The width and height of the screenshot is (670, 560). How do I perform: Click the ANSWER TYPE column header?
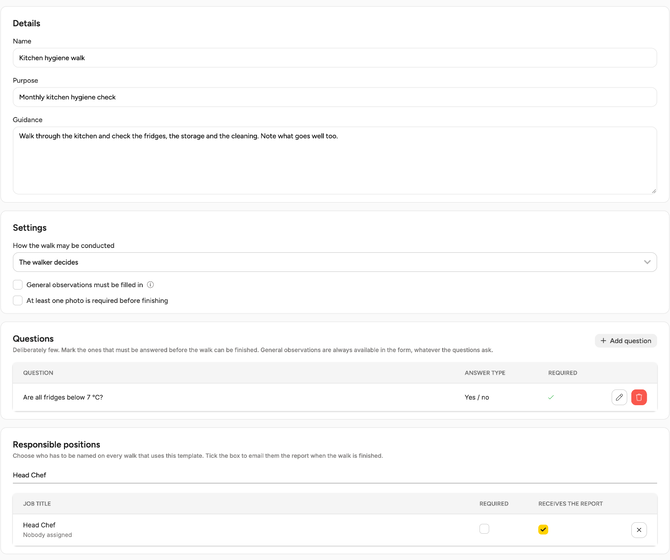click(485, 373)
